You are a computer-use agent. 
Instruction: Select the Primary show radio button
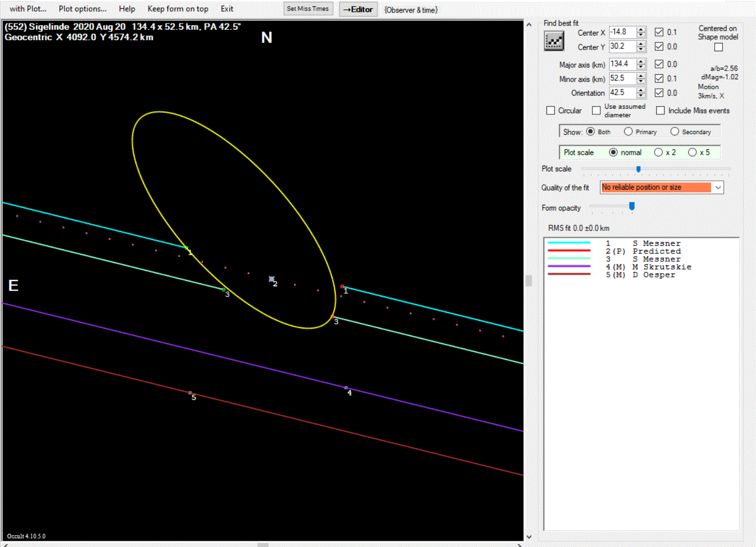[x=628, y=132]
